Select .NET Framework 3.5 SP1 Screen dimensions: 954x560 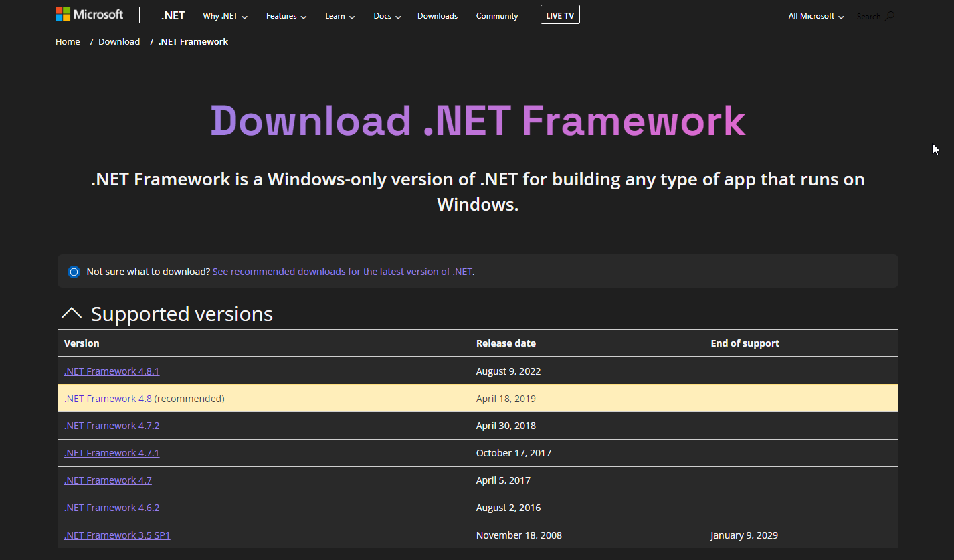coord(117,535)
